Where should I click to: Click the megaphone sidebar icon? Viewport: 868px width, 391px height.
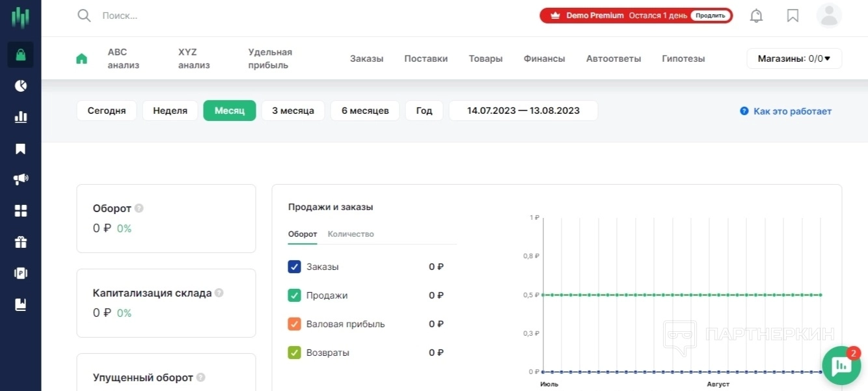20,180
